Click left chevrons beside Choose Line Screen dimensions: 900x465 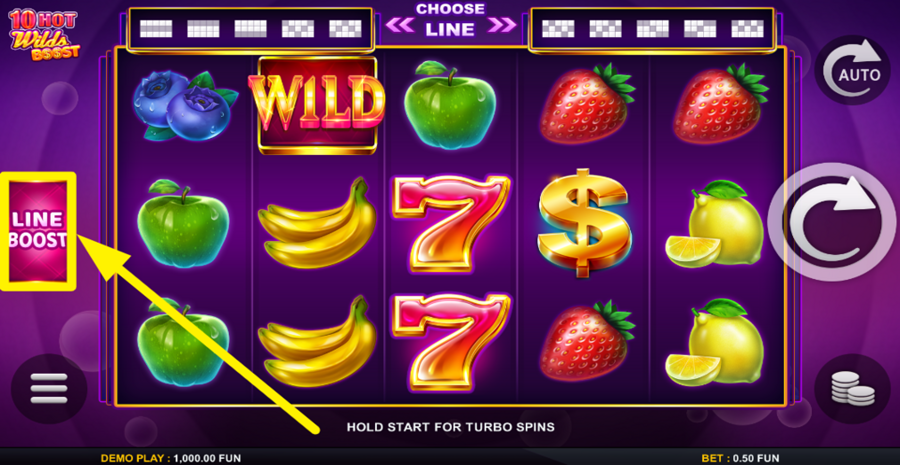(401, 25)
